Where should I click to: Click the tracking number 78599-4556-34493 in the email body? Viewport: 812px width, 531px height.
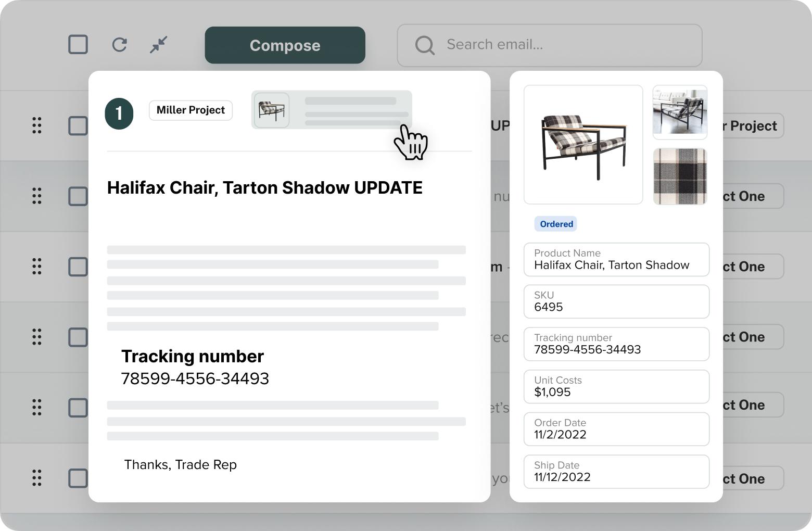click(195, 378)
